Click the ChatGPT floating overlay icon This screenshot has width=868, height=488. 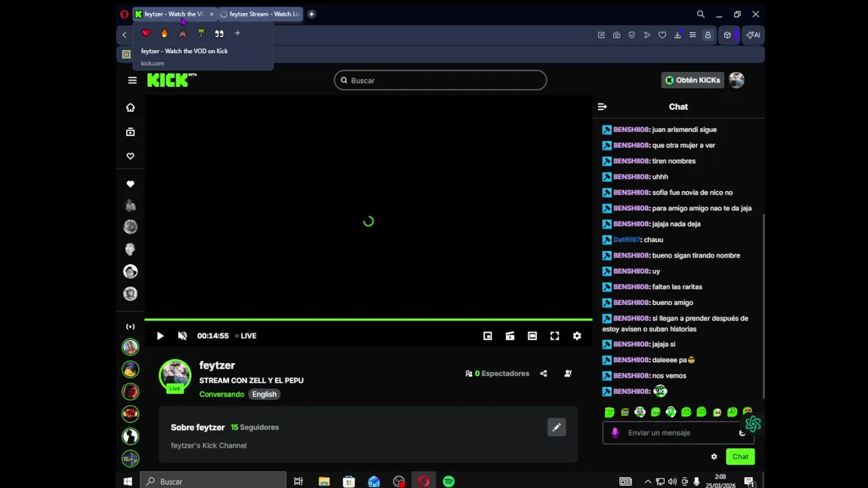coord(753,424)
